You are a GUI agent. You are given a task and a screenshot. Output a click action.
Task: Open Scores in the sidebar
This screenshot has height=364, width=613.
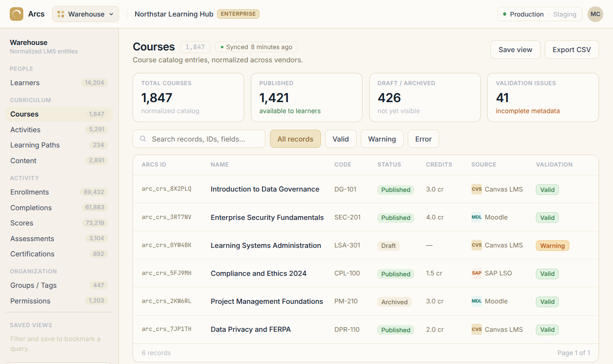(x=59, y=223)
